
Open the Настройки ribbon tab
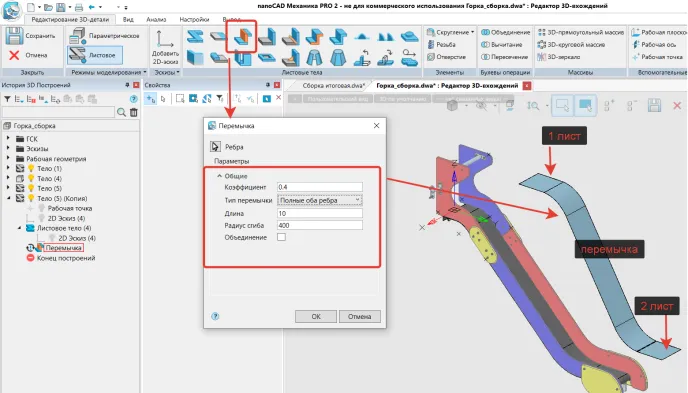pos(194,20)
